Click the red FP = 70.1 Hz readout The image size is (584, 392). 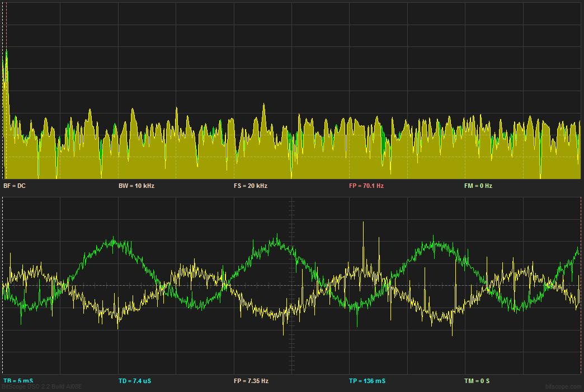click(366, 186)
